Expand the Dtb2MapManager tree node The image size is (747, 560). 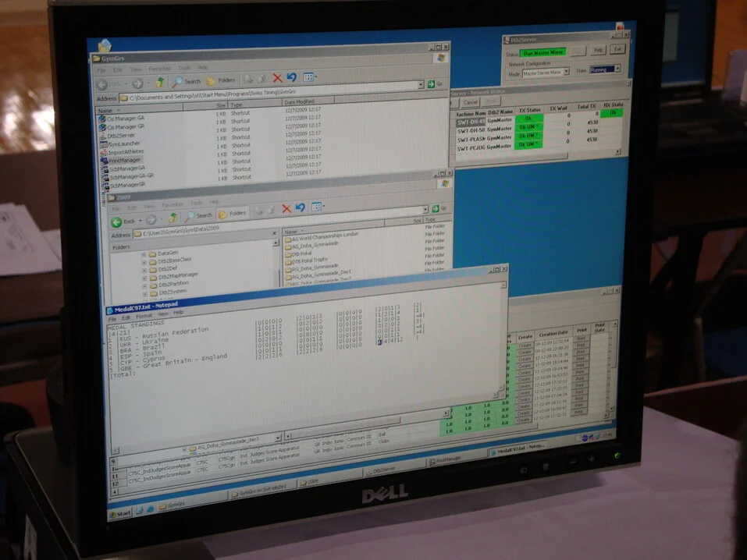point(144,275)
